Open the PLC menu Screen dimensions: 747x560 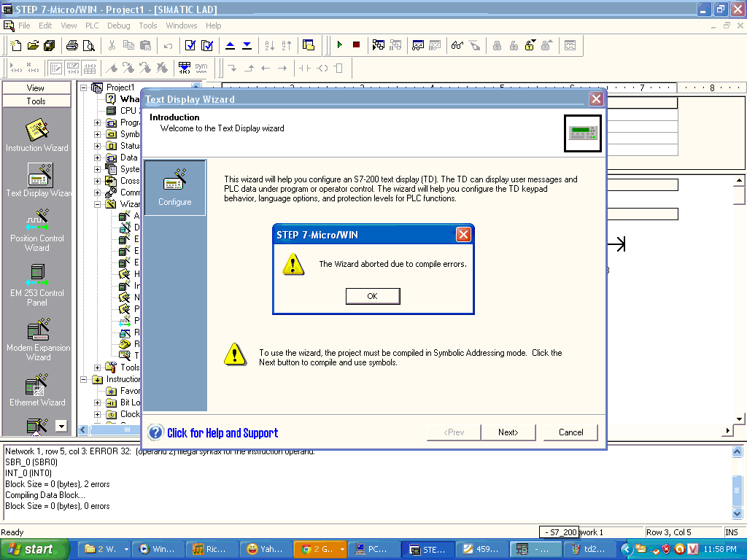tap(92, 26)
